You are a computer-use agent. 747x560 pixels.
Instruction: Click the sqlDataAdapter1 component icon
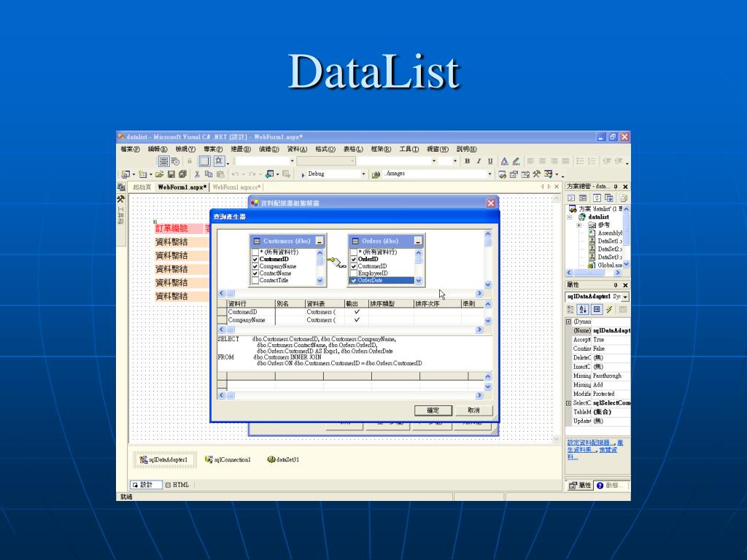pyautogui.click(x=143, y=459)
